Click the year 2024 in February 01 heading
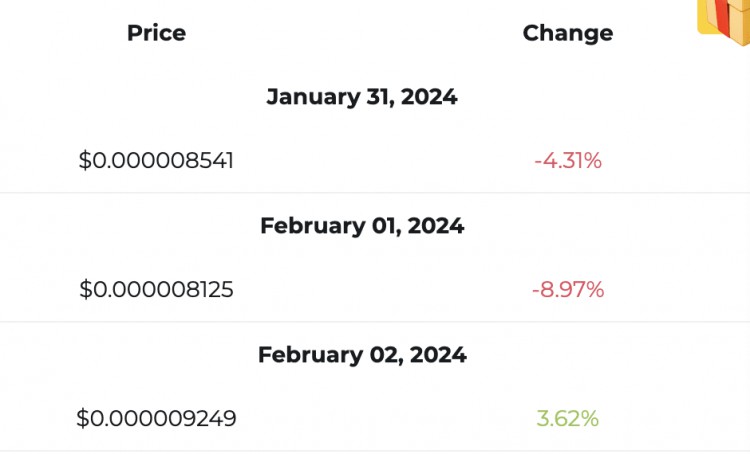The height and width of the screenshot is (454, 750). click(x=436, y=226)
